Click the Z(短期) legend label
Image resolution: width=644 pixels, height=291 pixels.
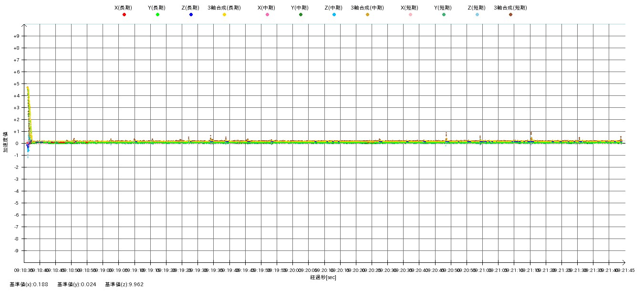point(476,8)
